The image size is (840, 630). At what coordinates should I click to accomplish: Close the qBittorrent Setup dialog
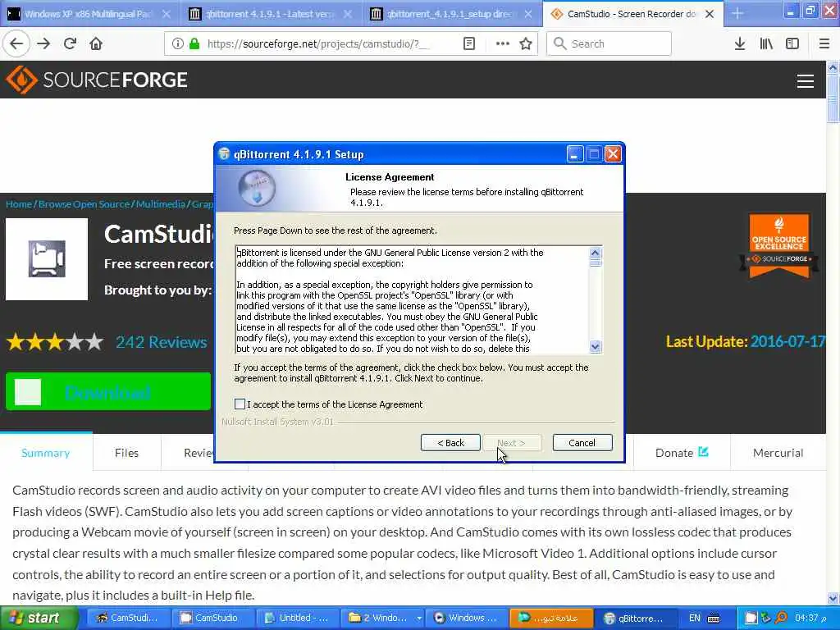pyautogui.click(x=613, y=155)
